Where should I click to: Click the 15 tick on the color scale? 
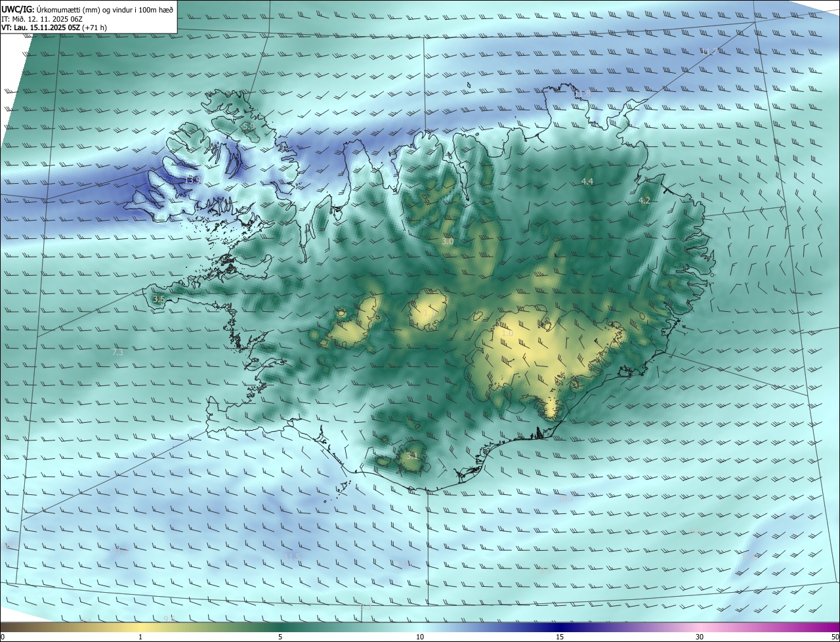[560, 637]
